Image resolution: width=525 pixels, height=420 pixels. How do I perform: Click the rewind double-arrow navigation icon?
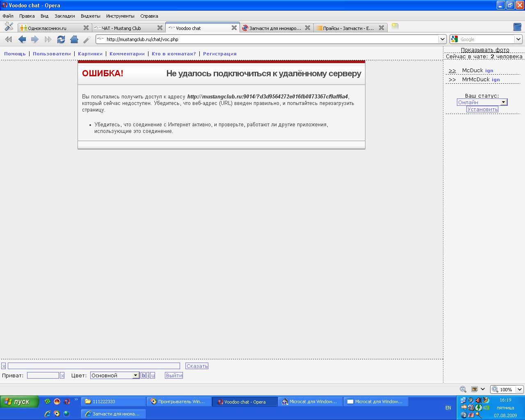[x=8, y=39]
